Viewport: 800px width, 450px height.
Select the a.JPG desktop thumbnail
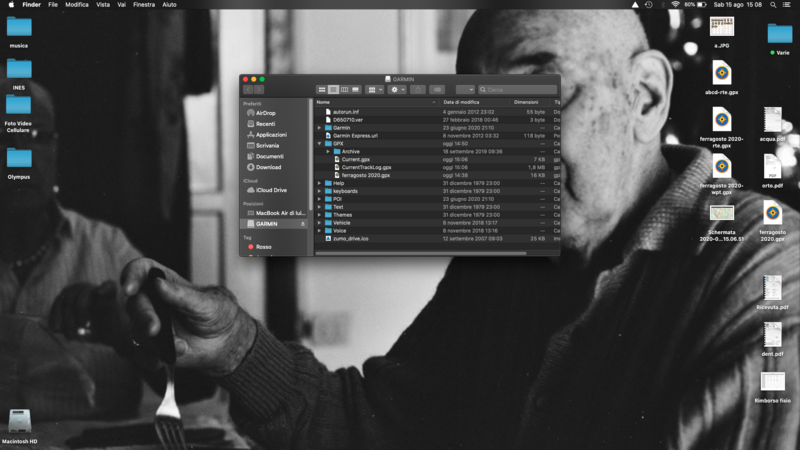pyautogui.click(x=721, y=32)
